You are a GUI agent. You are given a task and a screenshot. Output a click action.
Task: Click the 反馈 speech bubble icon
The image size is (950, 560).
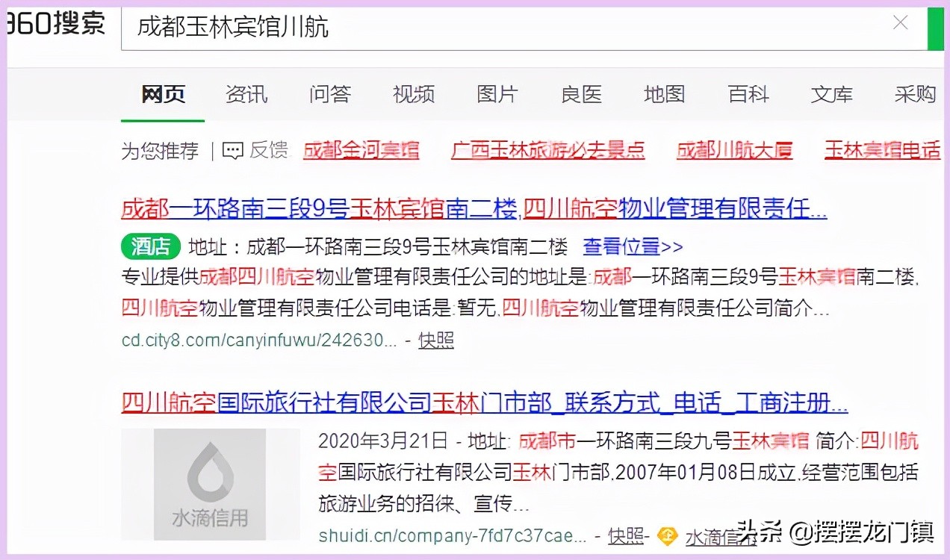232,151
